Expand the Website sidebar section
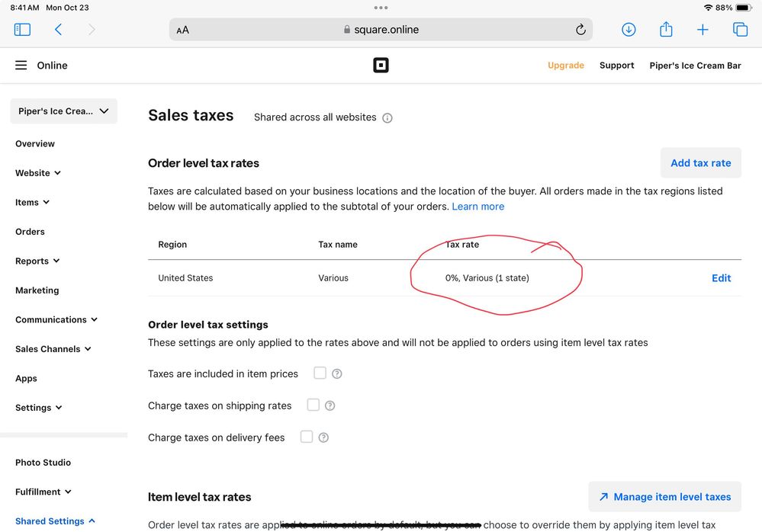Viewport: 762px width, 532px height. pos(38,173)
